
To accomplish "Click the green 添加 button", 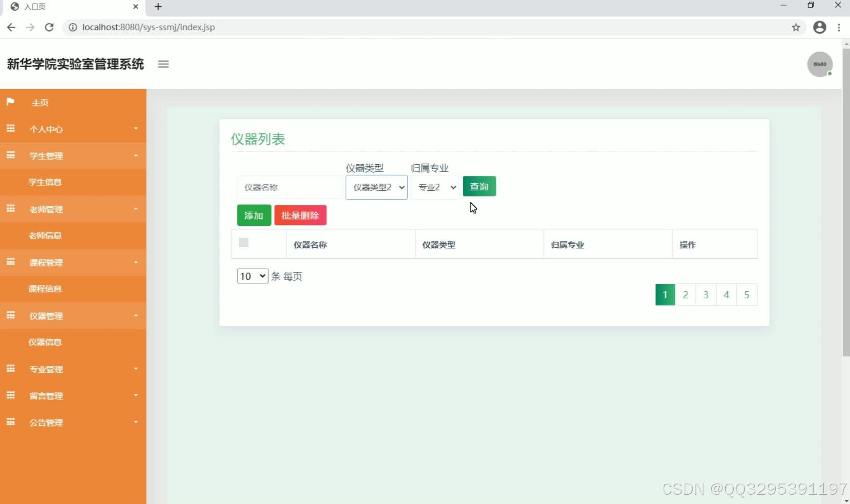I will pos(254,215).
